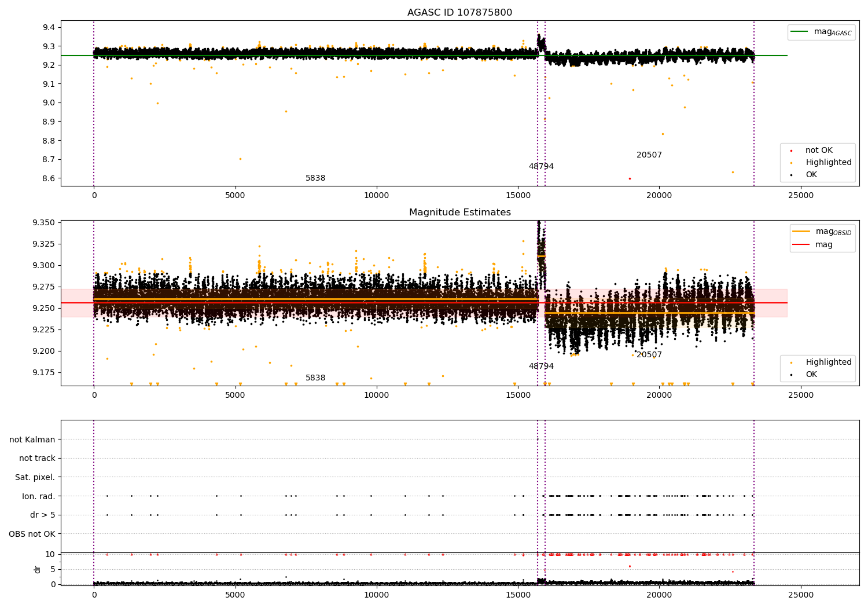Click the 'OK' legend entry in top plot
This screenshot has height=608, width=868.
811,175
